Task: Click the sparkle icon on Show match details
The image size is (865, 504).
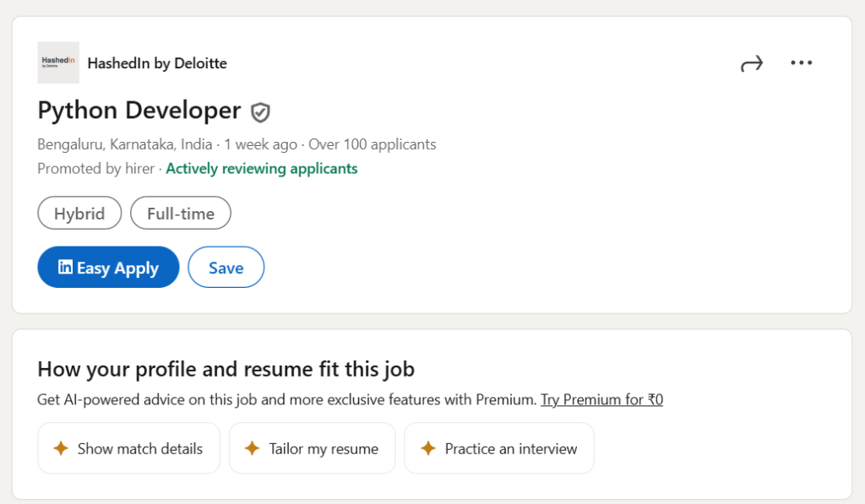Action: [60, 448]
